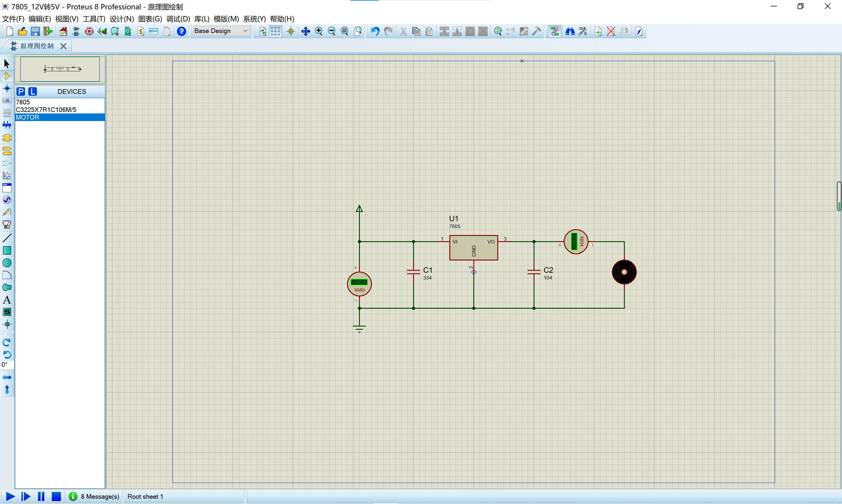Click the blue Help question mark icon
Screen dimensions: 842x504
pos(181,31)
